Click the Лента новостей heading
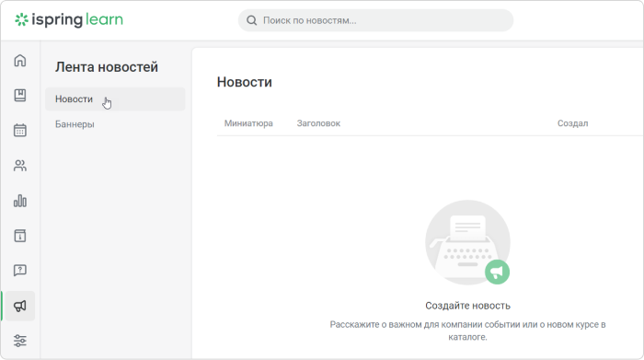 [x=107, y=67]
